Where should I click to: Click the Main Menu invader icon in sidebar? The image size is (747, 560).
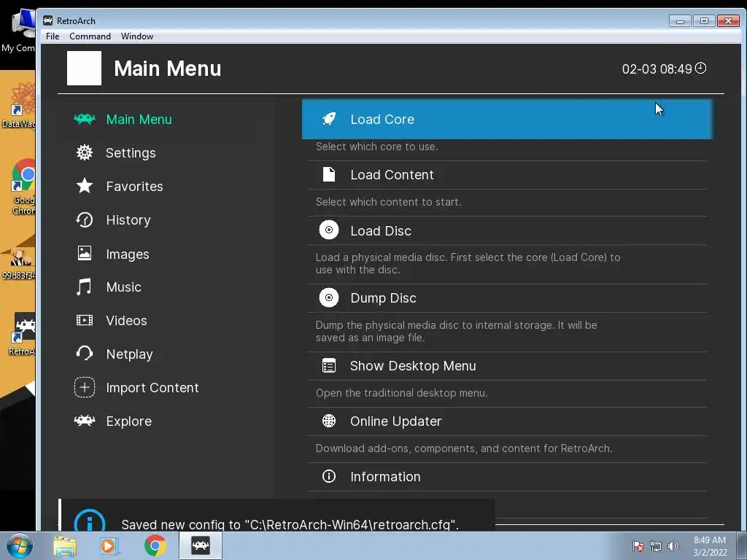85,119
